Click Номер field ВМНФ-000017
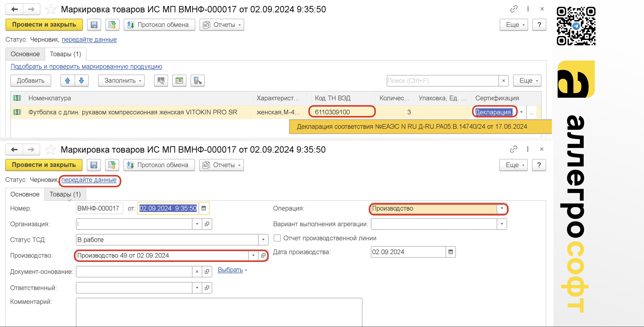644x327 pixels. [100, 208]
